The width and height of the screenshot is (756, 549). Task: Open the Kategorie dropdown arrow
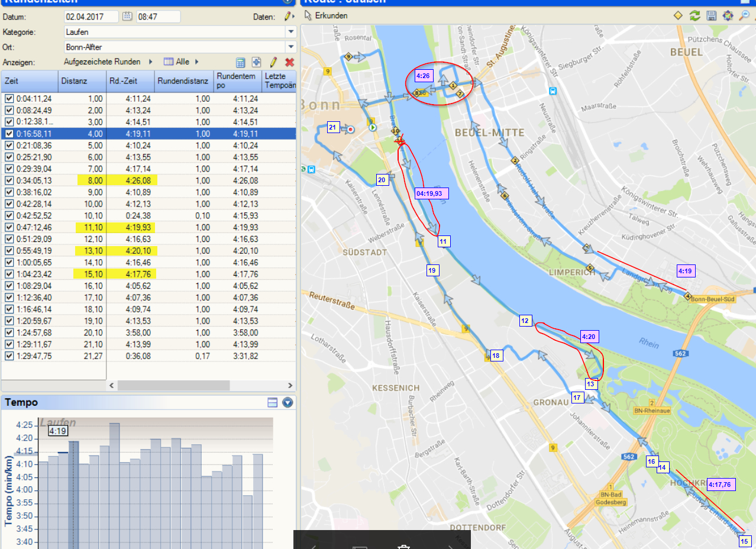pos(290,32)
